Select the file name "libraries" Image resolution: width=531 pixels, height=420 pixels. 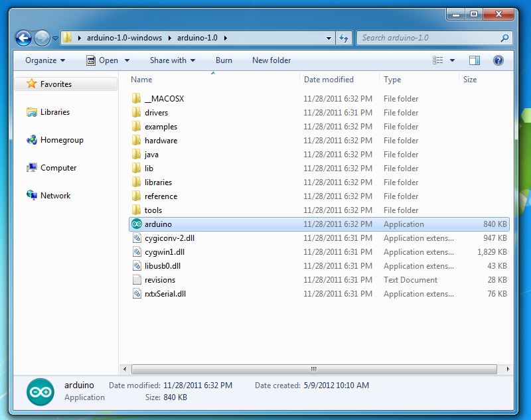[x=158, y=182]
